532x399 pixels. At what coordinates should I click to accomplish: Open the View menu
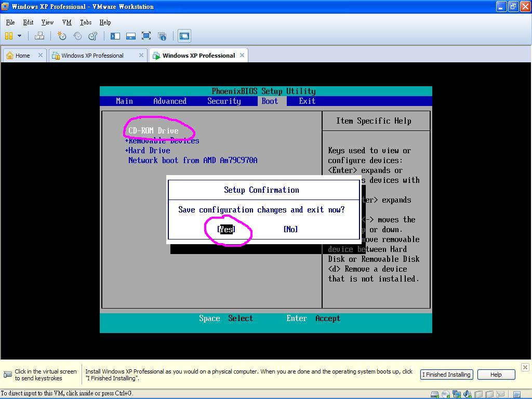47,22
